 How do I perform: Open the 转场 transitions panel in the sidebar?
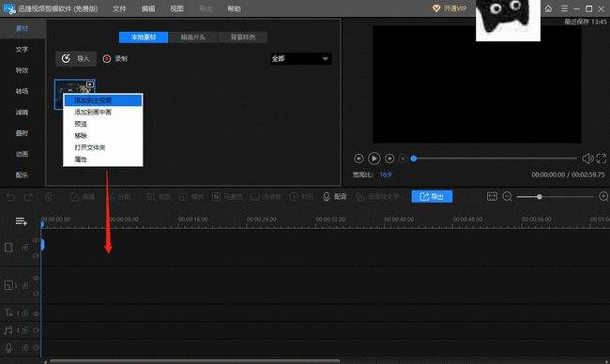click(x=22, y=91)
